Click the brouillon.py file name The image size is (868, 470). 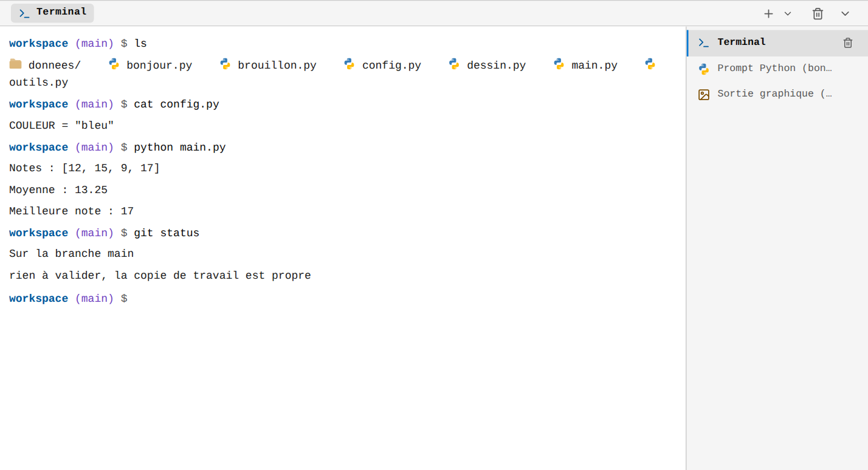tap(277, 66)
